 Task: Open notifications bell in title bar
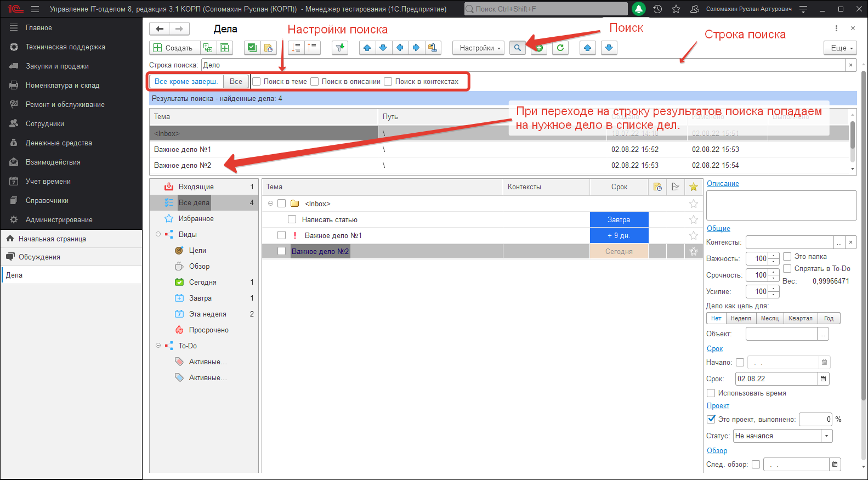638,9
